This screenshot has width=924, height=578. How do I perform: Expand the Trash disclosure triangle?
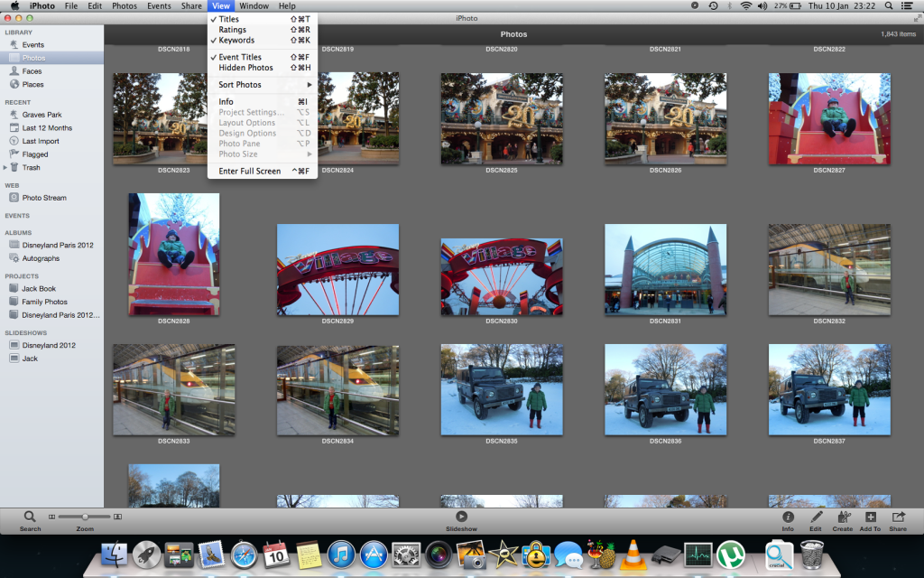(x=5, y=167)
